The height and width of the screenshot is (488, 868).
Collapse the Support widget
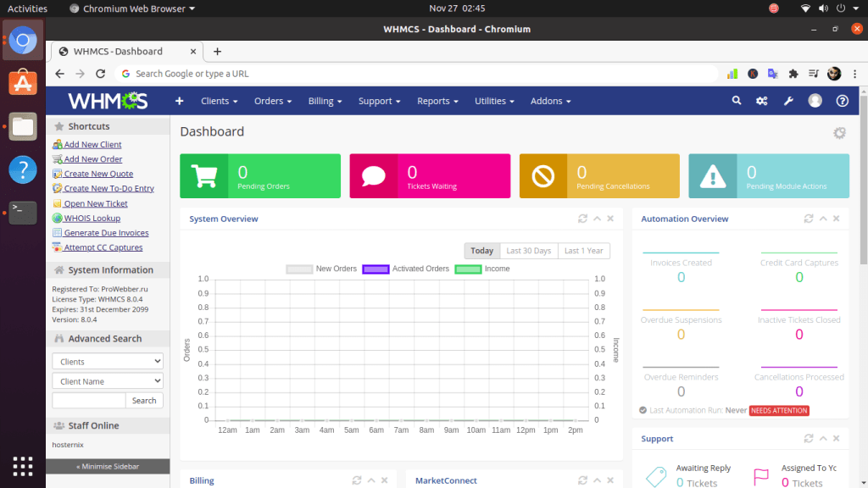point(822,438)
